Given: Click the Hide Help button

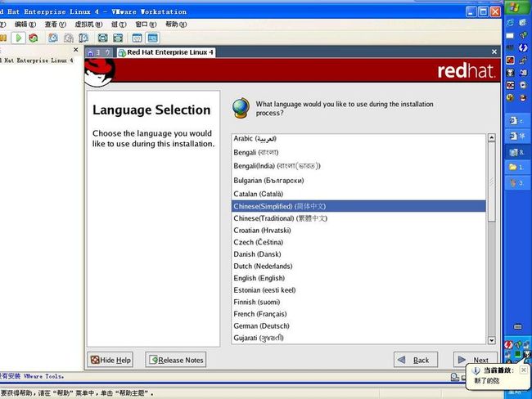Looking at the screenshot, I should click(110, 360).
